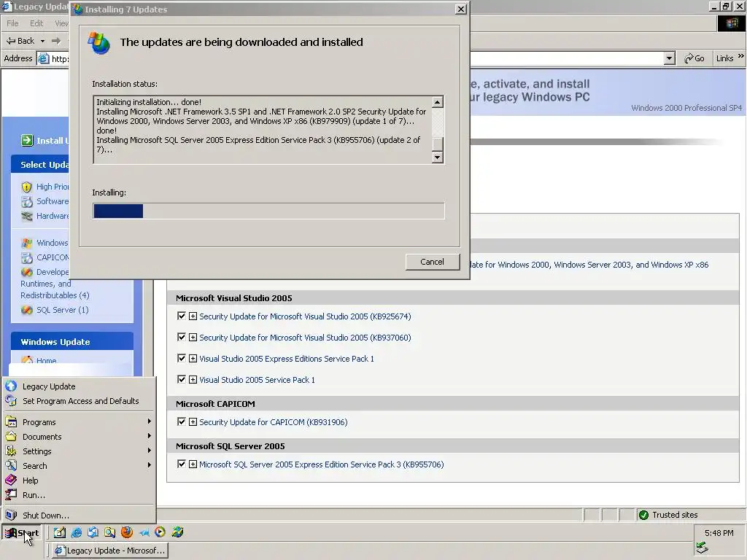Expand CAPICOM KB931906 update details

[x=193, y=422]
